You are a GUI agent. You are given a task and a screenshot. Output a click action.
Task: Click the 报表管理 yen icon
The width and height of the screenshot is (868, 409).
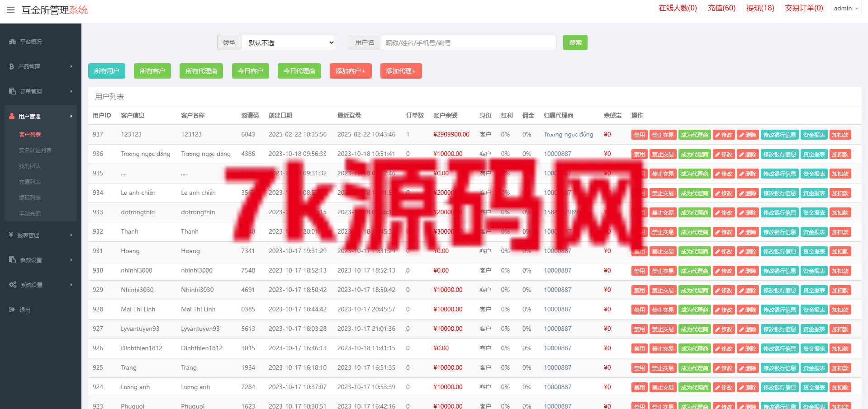pyautogui.click(x=11, y=235)
